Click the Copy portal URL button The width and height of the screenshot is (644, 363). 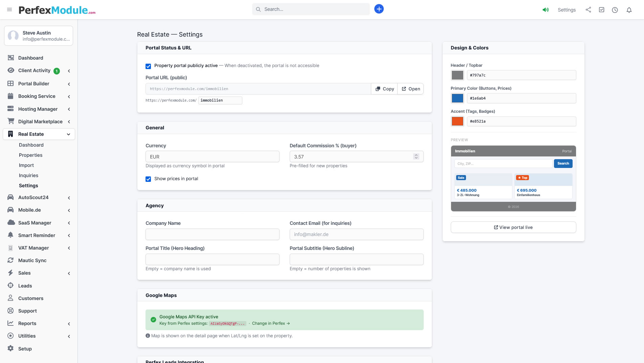pyautogui.click(x=384, y=89)
